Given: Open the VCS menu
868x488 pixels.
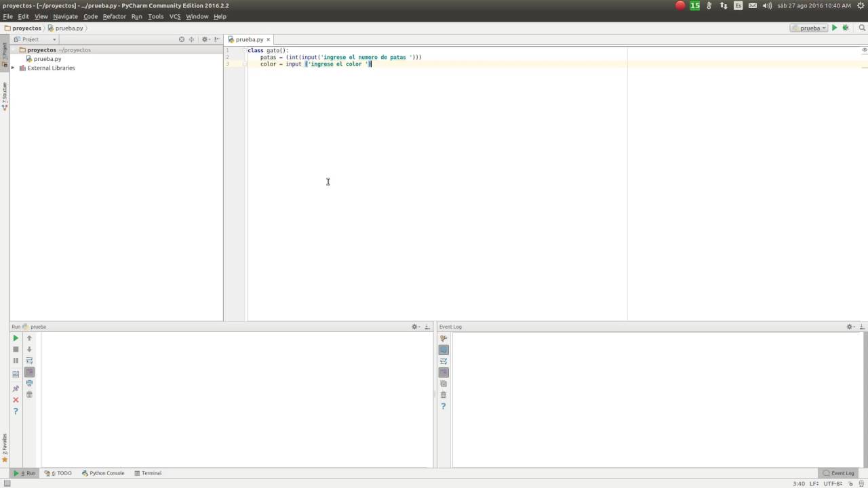Looking at the screenshot, I should (175, 16).
